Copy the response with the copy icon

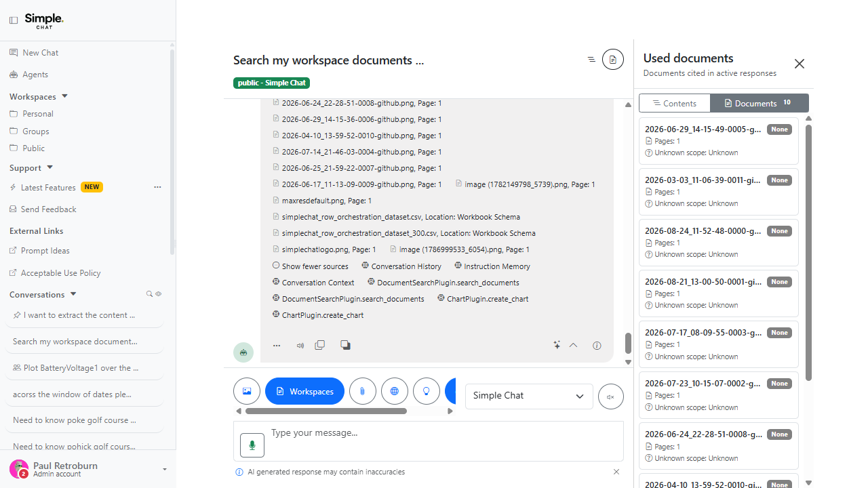(320, 345)
